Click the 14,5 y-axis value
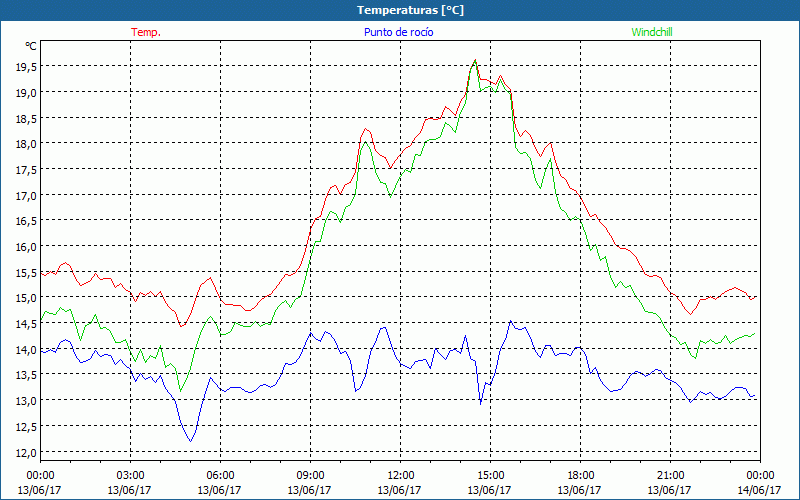This screenshot has height=500, width=800. [24, 323]
